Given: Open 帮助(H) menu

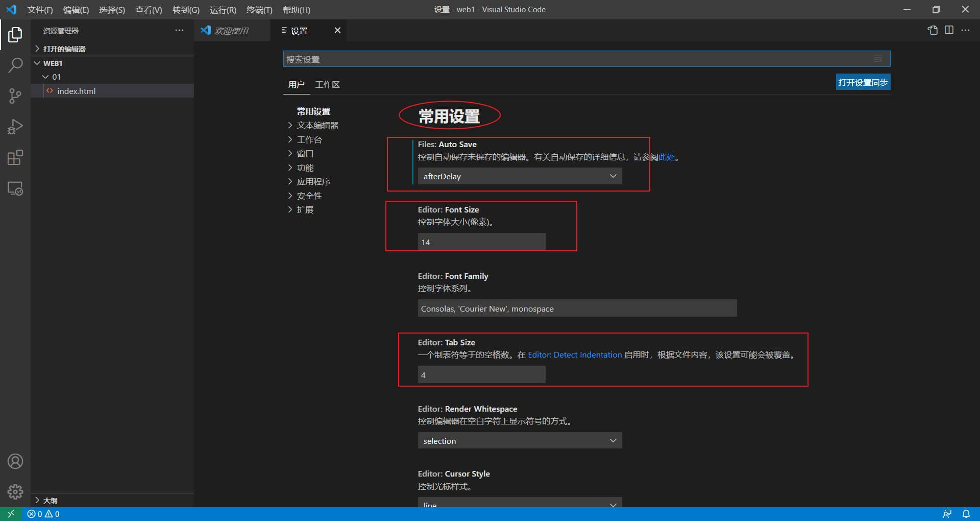Looking at the screenshot, I should click(x=297, y=10).
